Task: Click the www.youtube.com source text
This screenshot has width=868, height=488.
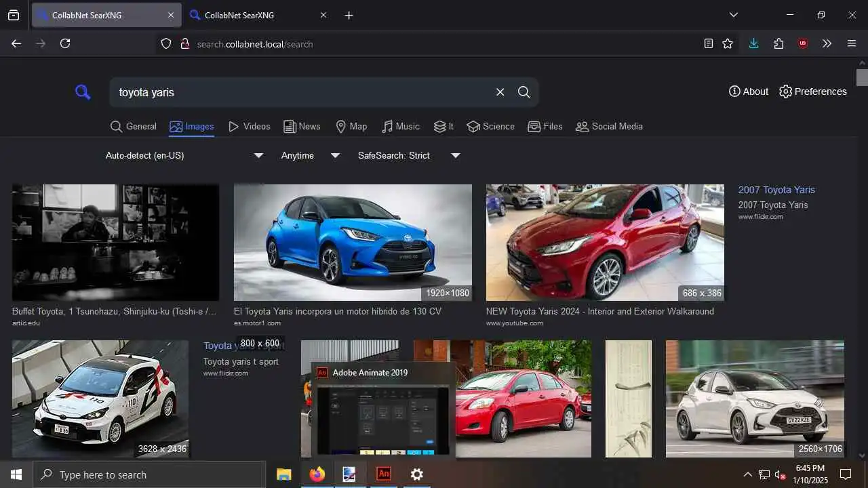Action: [x=515, y=323]
